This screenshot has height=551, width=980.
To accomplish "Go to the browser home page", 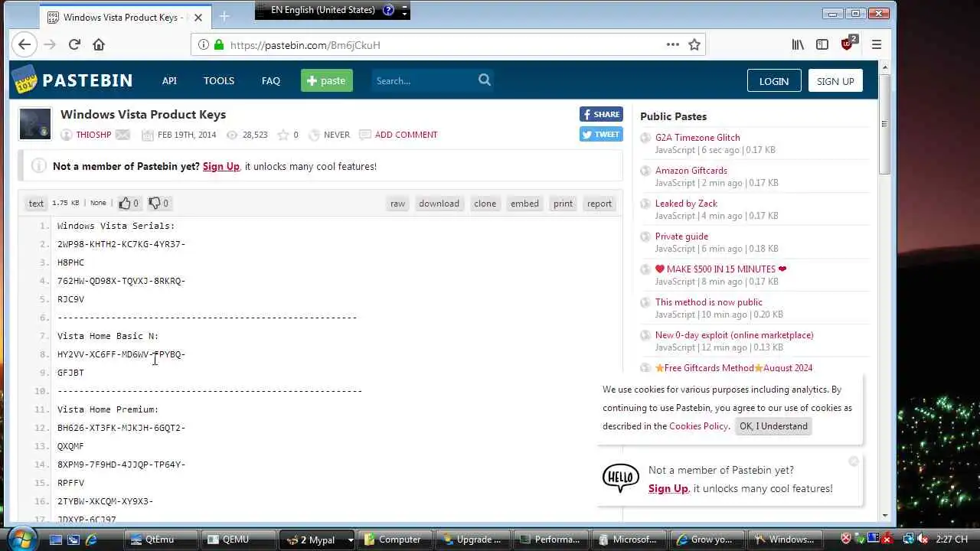I will (99, 44).
